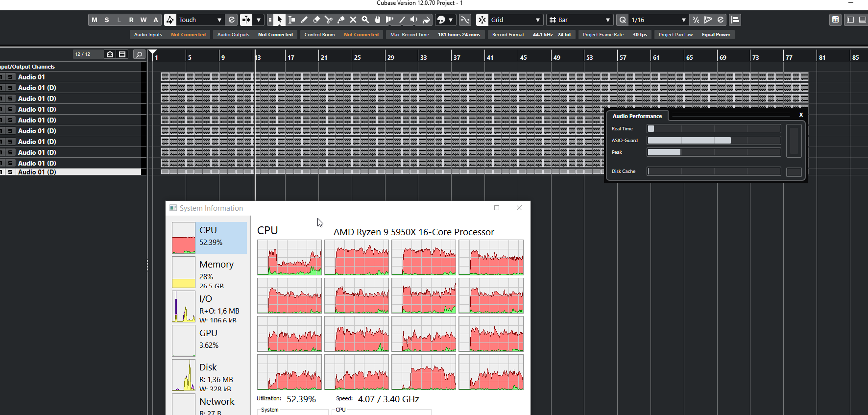Select the Mute X tool
868x415 pixels.
point(353,20)
